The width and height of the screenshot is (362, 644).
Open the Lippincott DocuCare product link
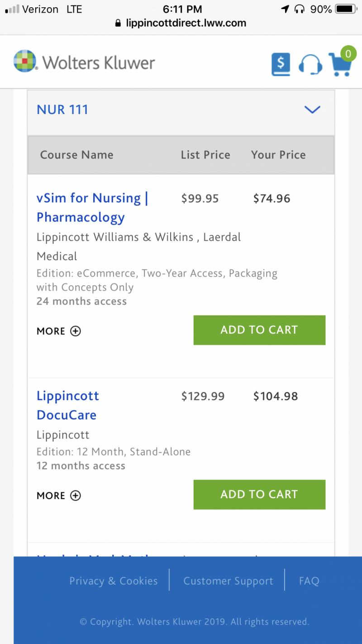tap(68, 405)
